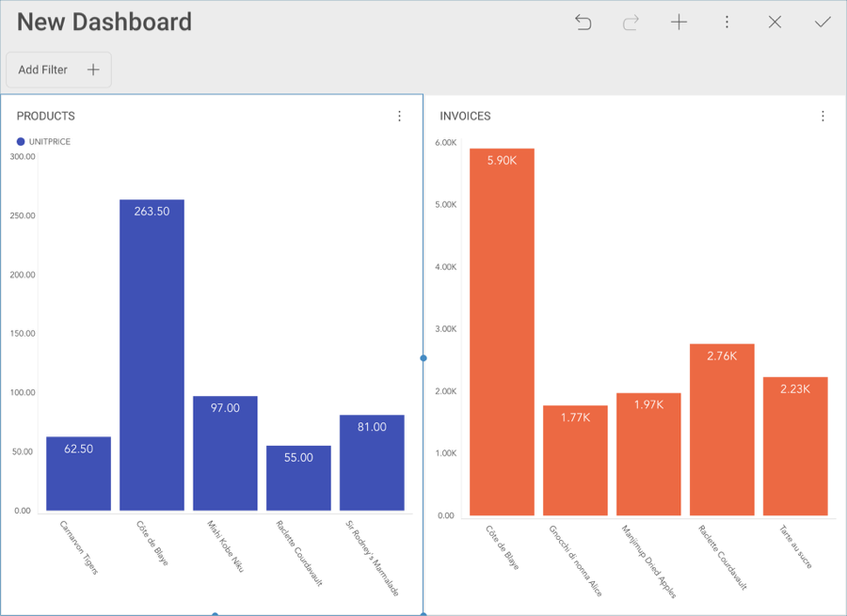Screen dimensions: 847x616
Task: Undo the last dashboard change
Action: pos(583,23)
